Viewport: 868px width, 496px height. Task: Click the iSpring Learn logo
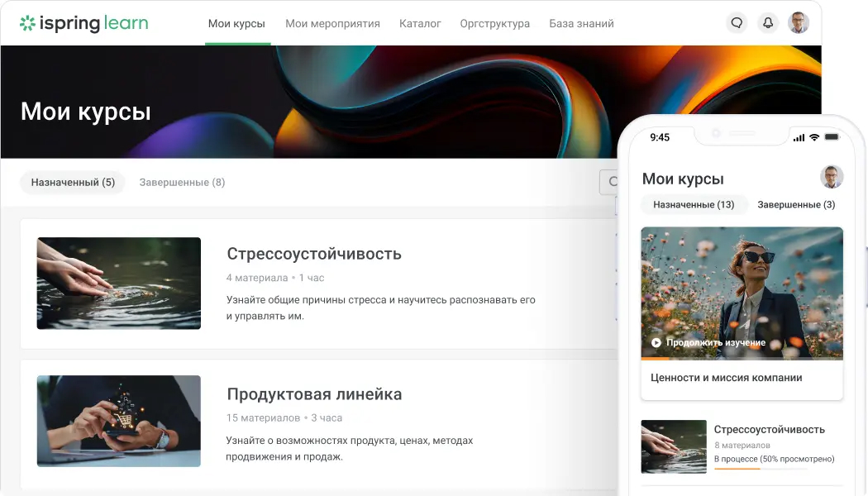tap(84, 23)
